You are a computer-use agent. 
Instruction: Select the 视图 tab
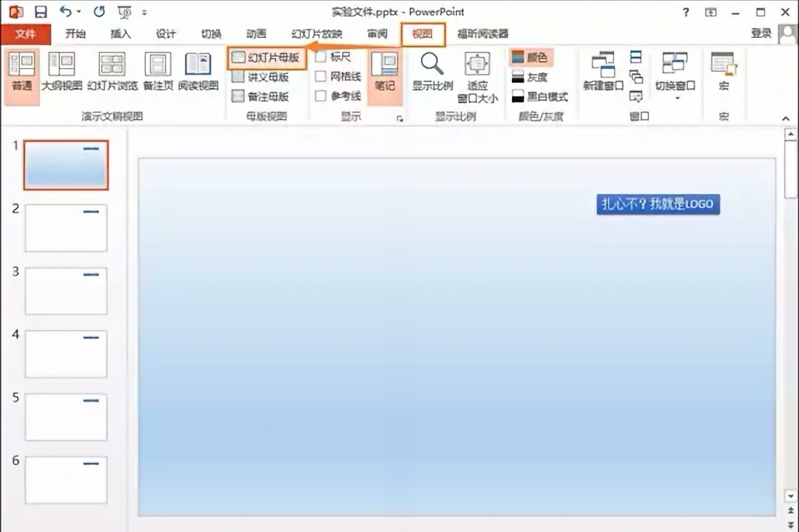[x=422, y=34]
